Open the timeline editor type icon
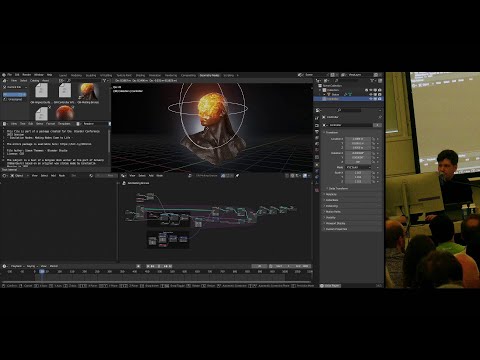Screen dimensions: 480x360 click(x=4, y=266)
